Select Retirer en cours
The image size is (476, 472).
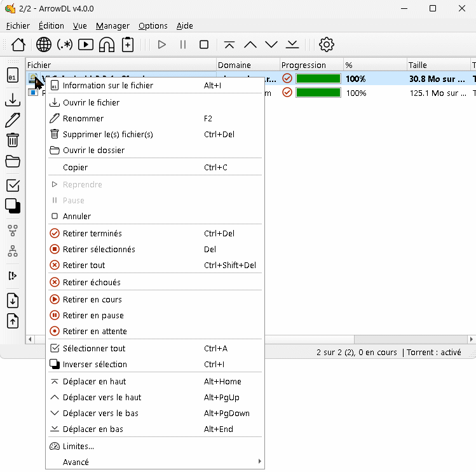coord(155,300)
